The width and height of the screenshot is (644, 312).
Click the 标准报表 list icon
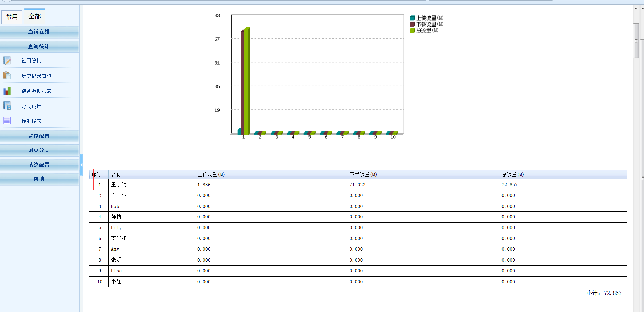click(x=7, y=121)
